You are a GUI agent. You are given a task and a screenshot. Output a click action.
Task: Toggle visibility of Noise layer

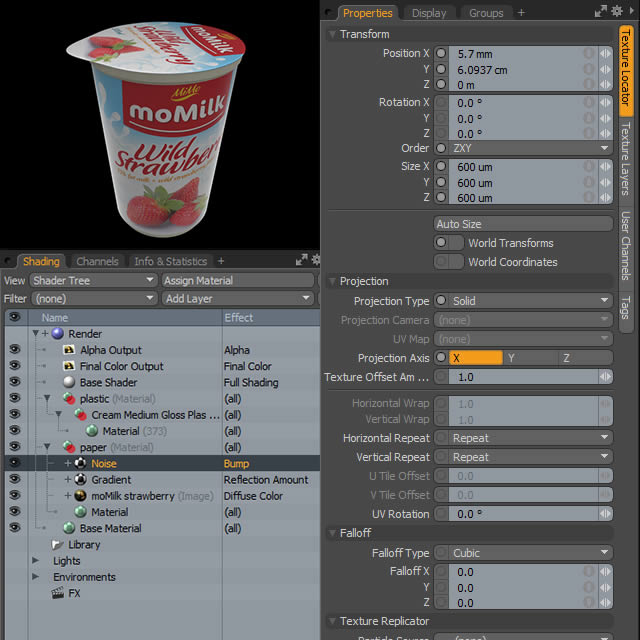click(x=15, y=463)
